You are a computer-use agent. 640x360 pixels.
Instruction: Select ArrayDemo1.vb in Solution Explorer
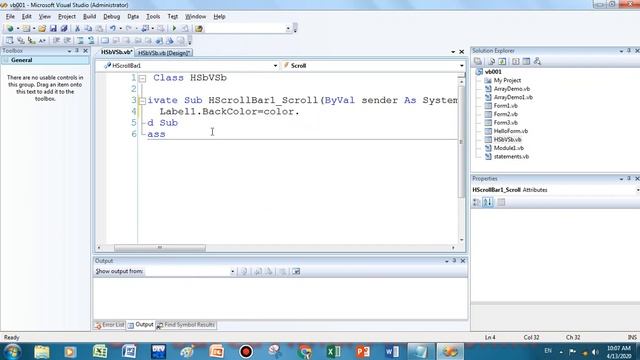[x=513, y=97]
